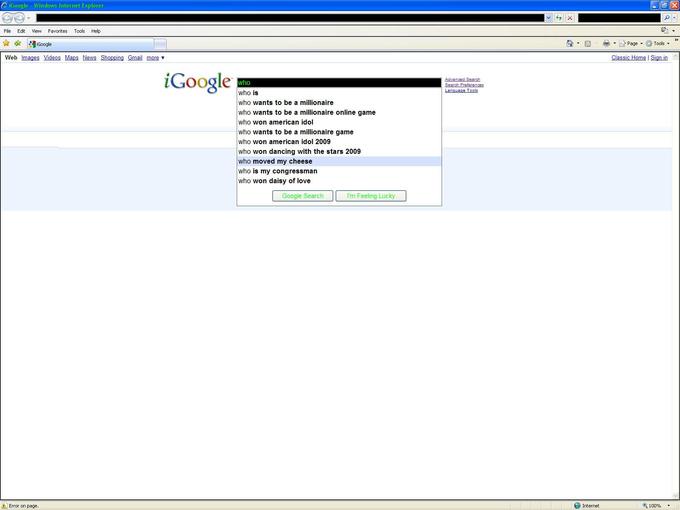
Task: Open the Gmail link
Action: (135, 58)
